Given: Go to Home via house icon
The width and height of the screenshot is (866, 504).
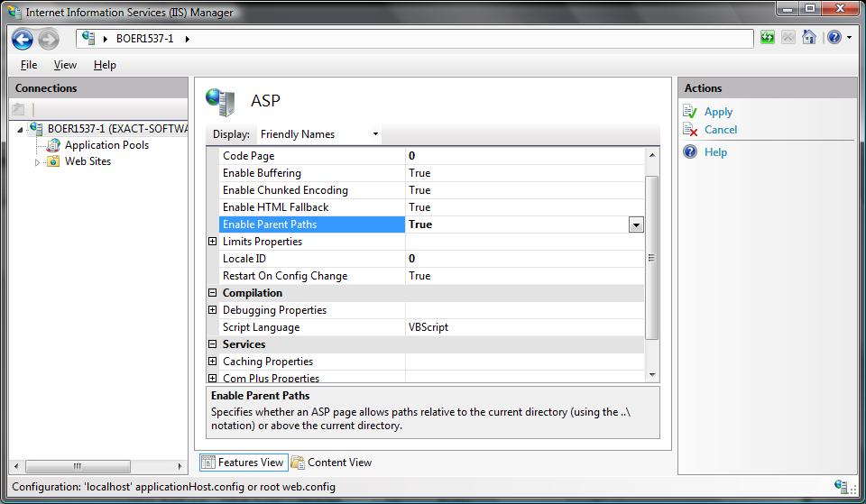Looking at the screenshot, I should pyautogui.click(x=809, y=37).
